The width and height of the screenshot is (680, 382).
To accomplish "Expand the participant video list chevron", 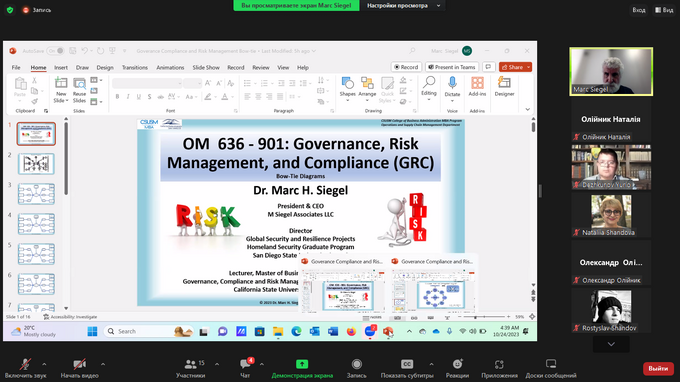I will coord(611,344).
